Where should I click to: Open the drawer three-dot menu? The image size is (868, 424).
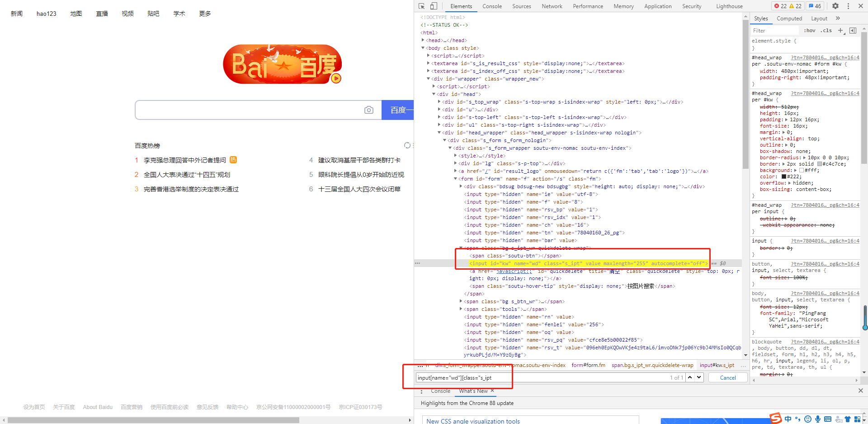click(421, 391)
